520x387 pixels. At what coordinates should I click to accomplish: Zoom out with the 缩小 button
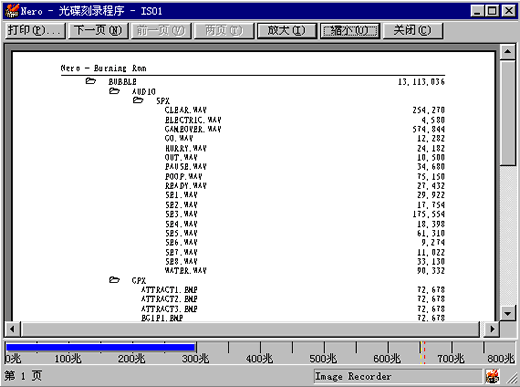pos(350,31)
